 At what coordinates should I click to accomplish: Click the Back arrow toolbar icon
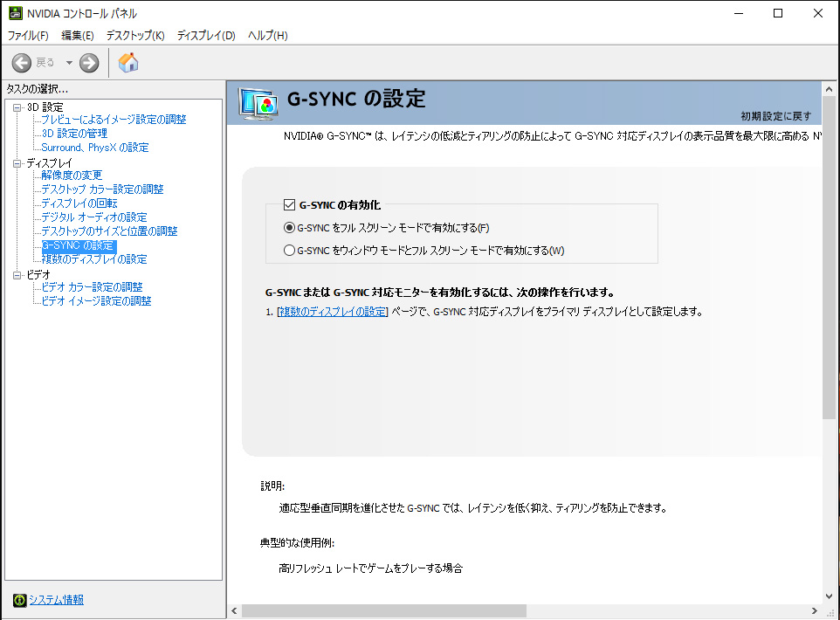(22, 63)
